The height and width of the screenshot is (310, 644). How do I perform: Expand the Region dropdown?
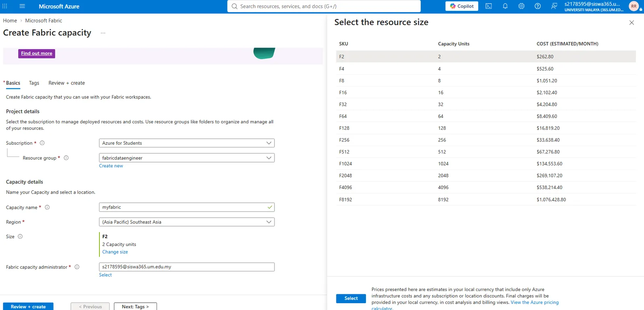pyautogui.click(x=187, y=222)
